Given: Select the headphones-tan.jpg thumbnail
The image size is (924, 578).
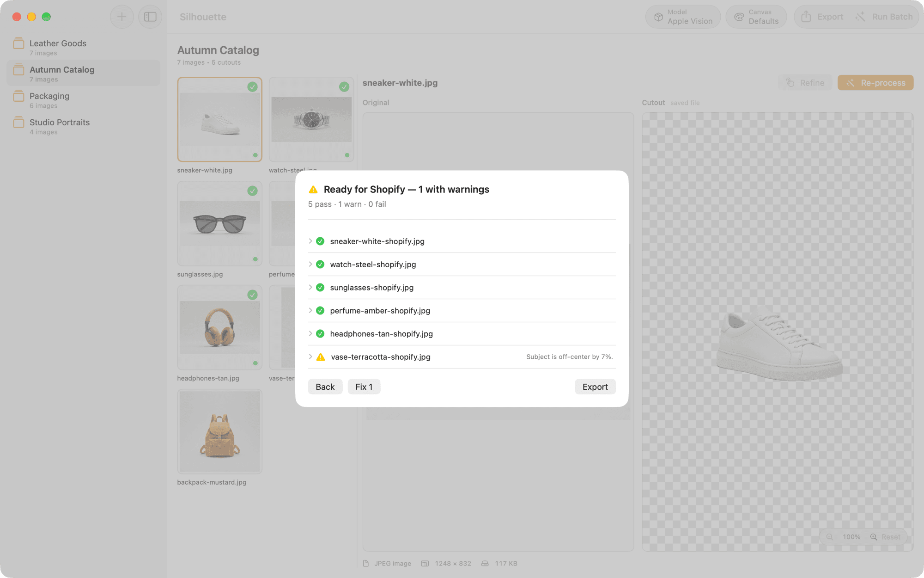Looking at the screenshot, I should 219,327.
